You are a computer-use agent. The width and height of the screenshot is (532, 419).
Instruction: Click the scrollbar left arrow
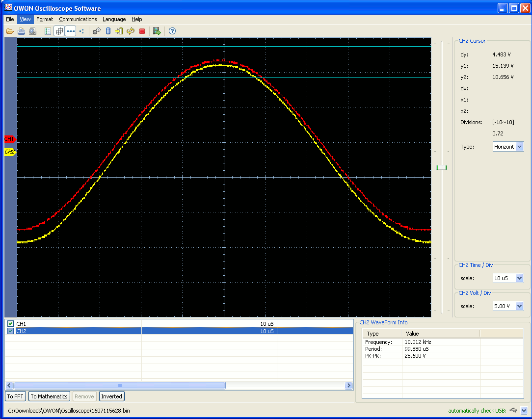[x=9, y=386]
